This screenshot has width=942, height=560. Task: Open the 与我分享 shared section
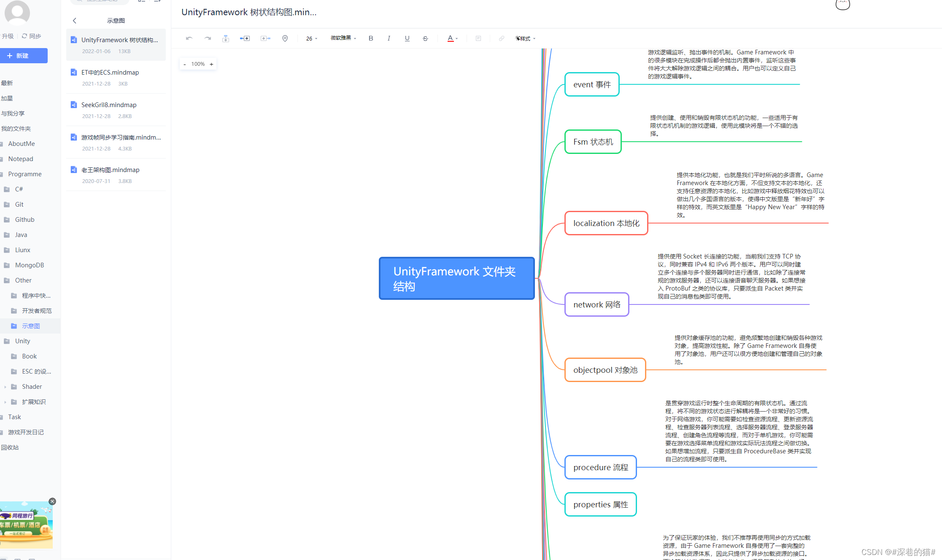pyautogui.click(x=13, y=113)
